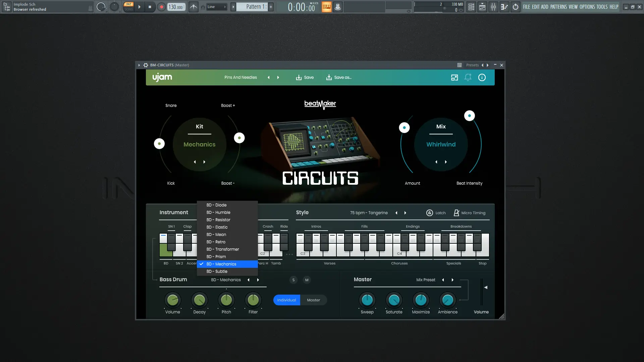Image resolution: width=644 pixels, height=362 pixels.
Task: Enable the Latch toggle
Action: pos(430,213)
